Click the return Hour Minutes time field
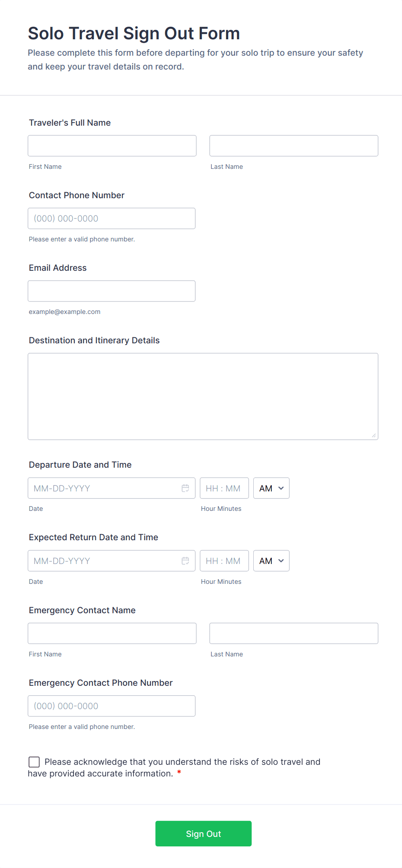 224,561
